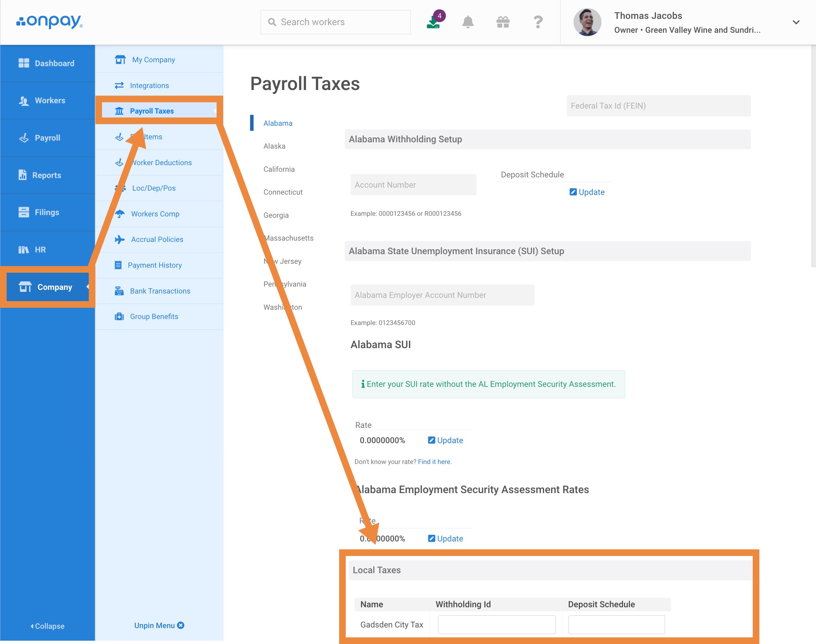The height and width of the screenshot is (644, 816).
Task: Open Worker Deductions submenu item
Action: [x=159, y=162]
